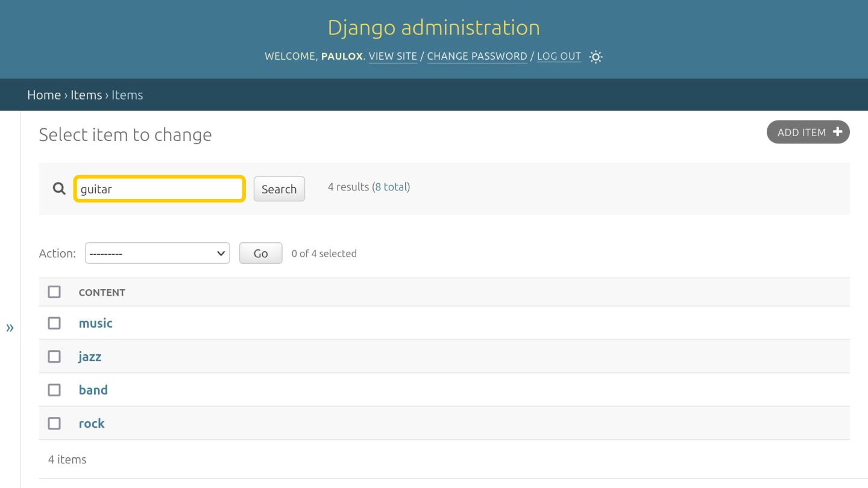Tick the select-all checkbox beside CONTENT

tap(54, 292)
